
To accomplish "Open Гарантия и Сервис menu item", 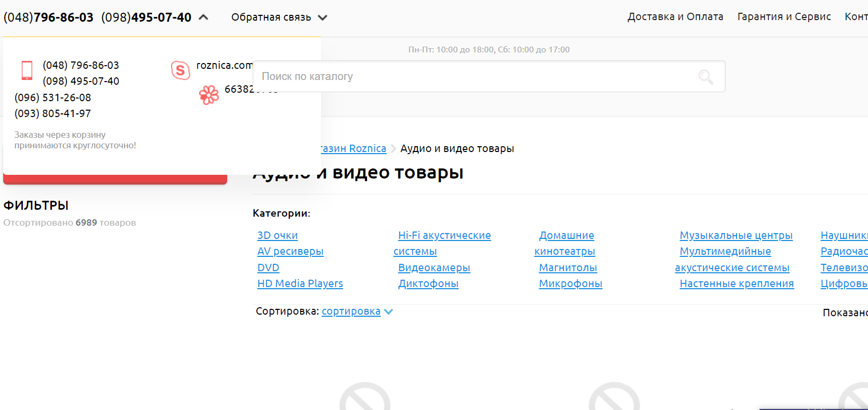I will tap(784, 17).
